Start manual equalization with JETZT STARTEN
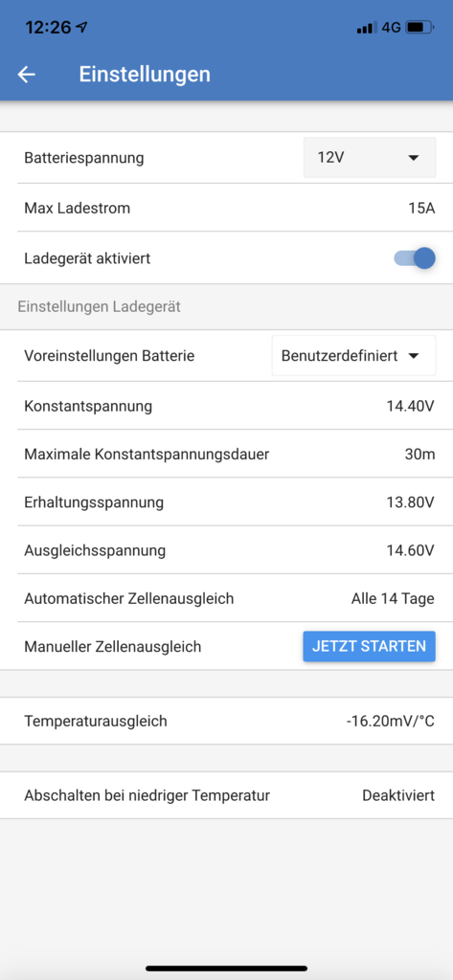The width and height of the screenshot is (453, 980). tap(369, 646)
